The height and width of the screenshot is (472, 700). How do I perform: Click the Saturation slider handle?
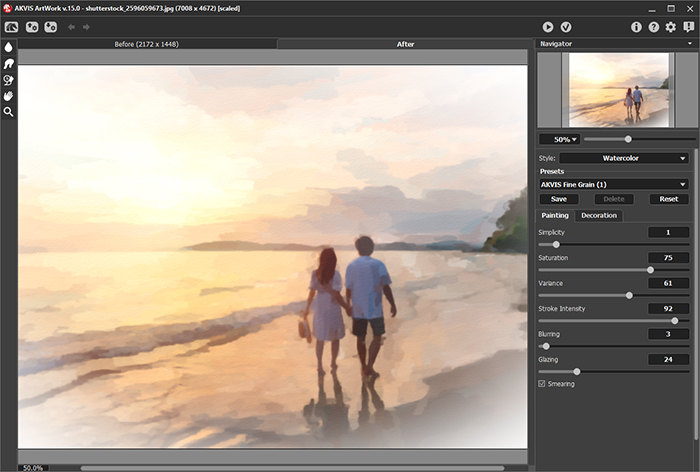[650, 270]
